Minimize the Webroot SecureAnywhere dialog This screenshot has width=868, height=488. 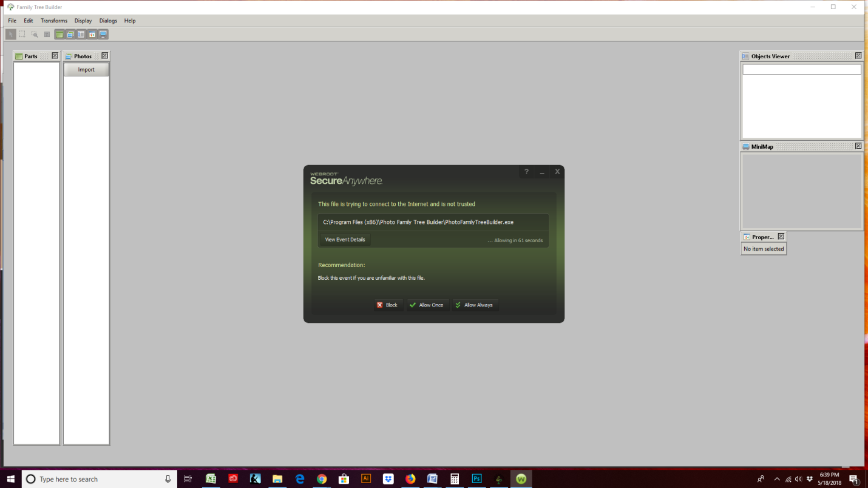(x=542, y=172)
